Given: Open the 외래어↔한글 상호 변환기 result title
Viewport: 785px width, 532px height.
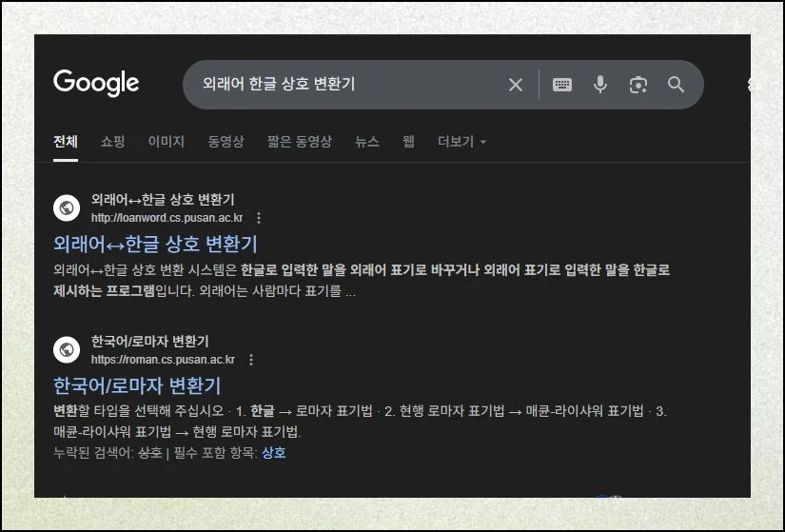Looking at the screenshot, I should (155, 244).
